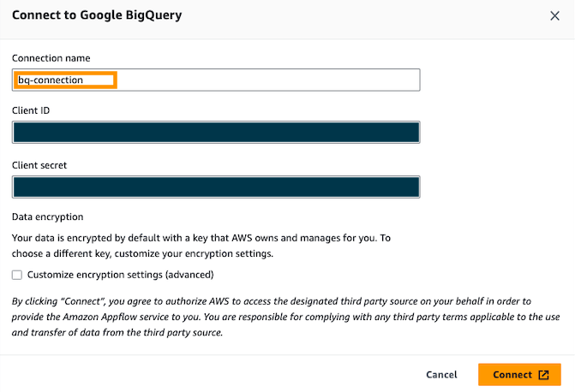Click into the Client ID field

click(216, 133)
